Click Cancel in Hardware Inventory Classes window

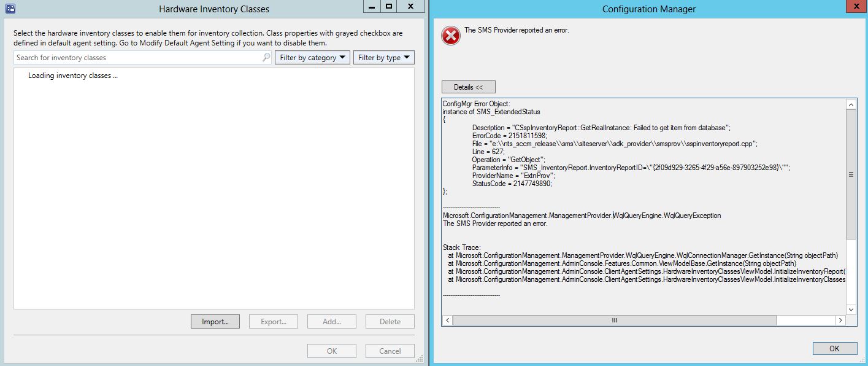pos(390,351)
